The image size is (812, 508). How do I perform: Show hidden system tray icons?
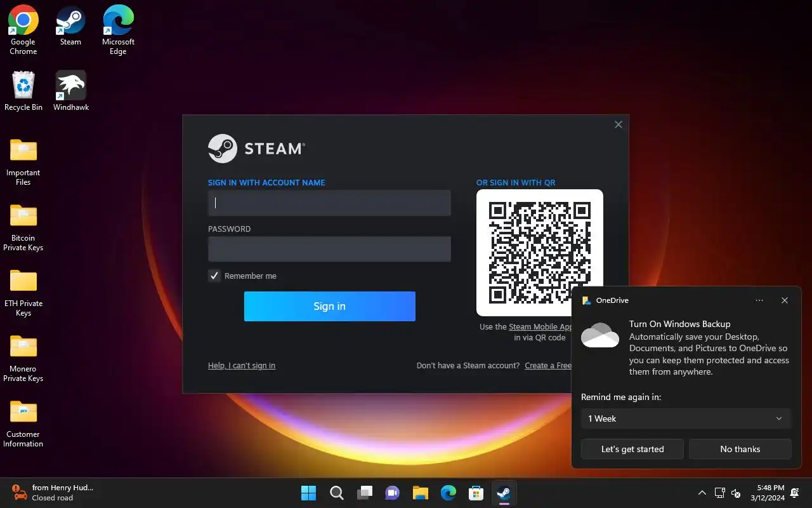pyautogui.click(x=702, y=493)
